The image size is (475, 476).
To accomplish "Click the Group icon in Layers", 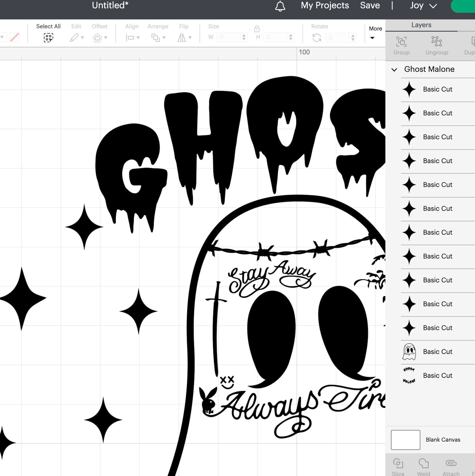I will point(401,42).
